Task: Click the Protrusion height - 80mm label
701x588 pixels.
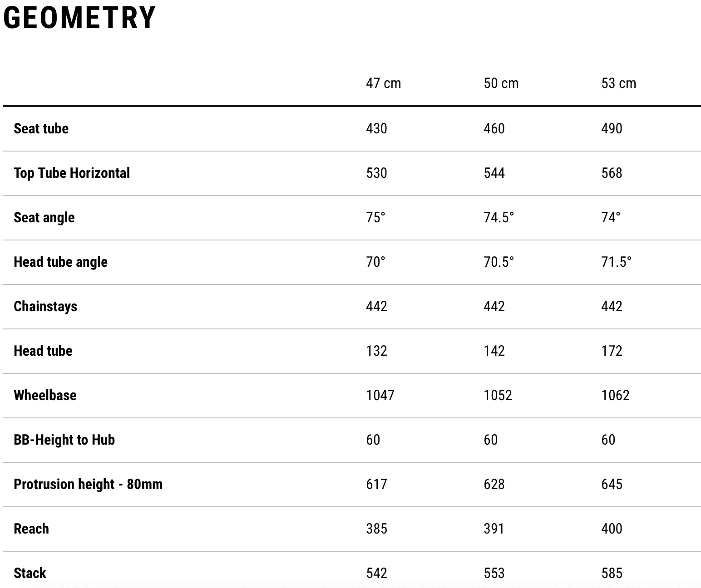Action: 88,484
